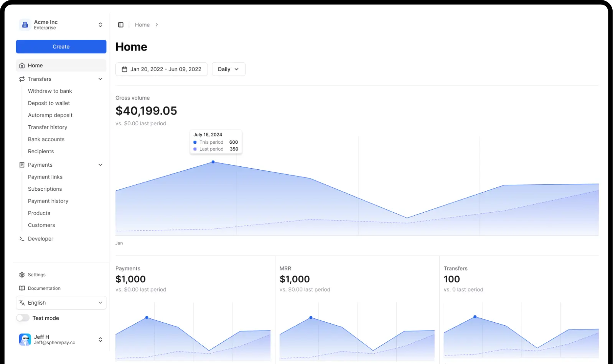Open Deposit to wallet
This screenshot has height=364, width=613.
point(49,103)
